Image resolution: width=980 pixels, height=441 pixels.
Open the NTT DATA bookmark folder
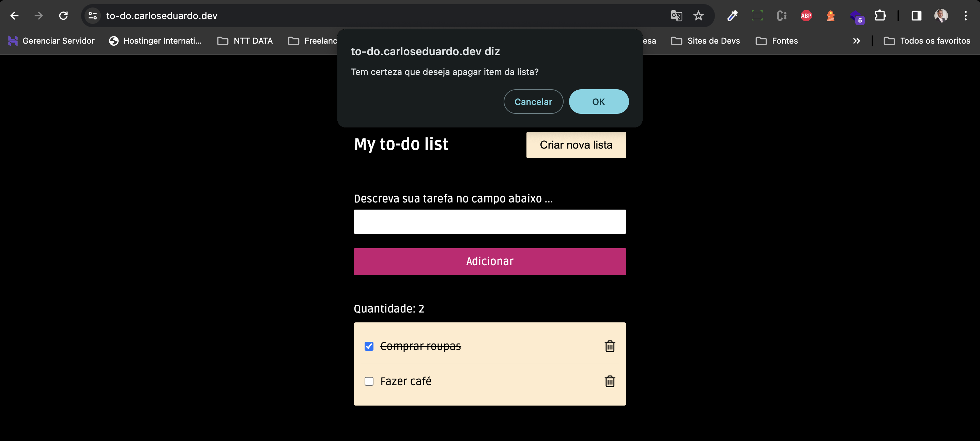pos(245,41)
